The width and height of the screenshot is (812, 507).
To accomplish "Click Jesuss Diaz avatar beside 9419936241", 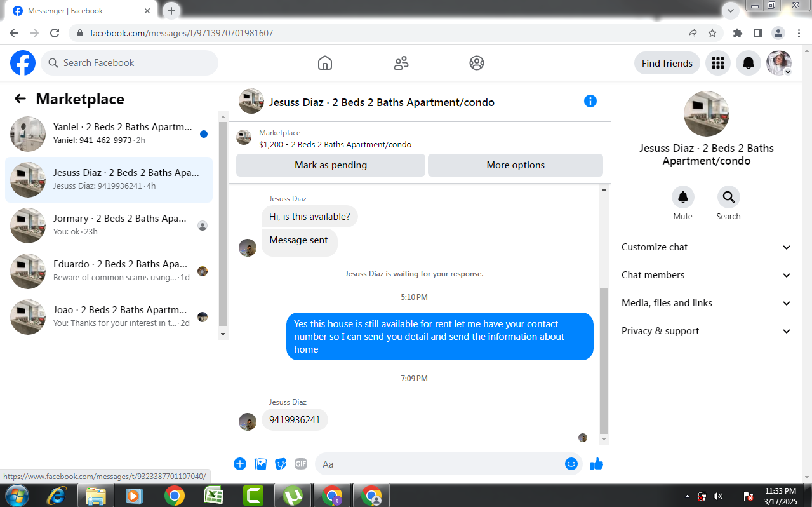I will point(248,422).
